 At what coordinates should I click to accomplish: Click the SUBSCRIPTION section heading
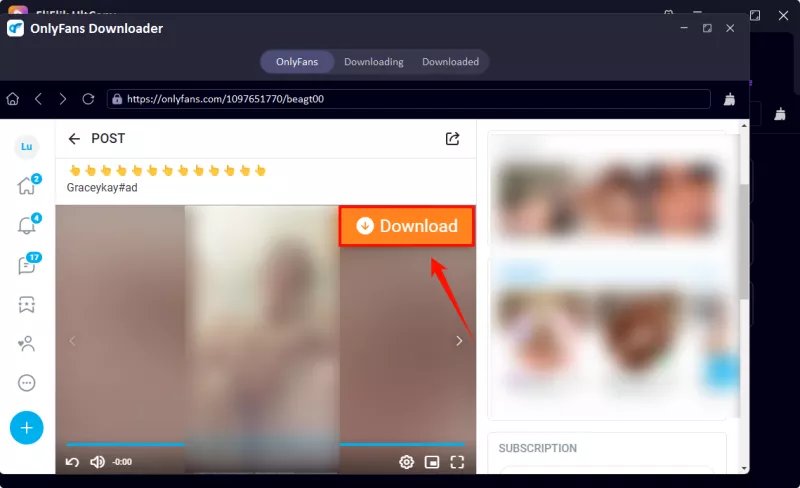[x=538, y=448]
